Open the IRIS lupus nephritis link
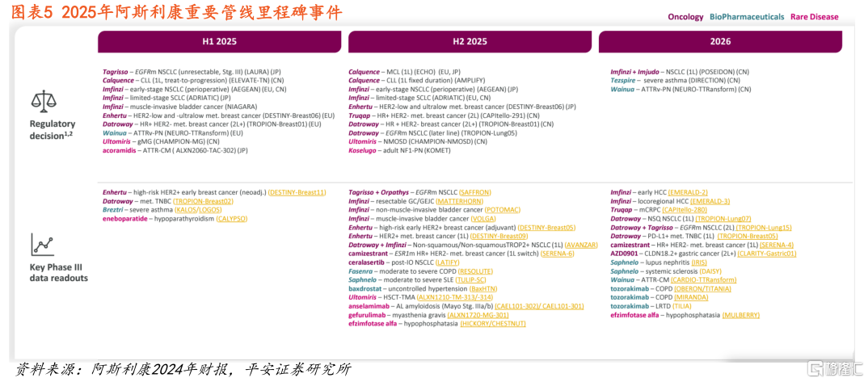The width and height of the screenshot is (868, 382). coord(699,262)
